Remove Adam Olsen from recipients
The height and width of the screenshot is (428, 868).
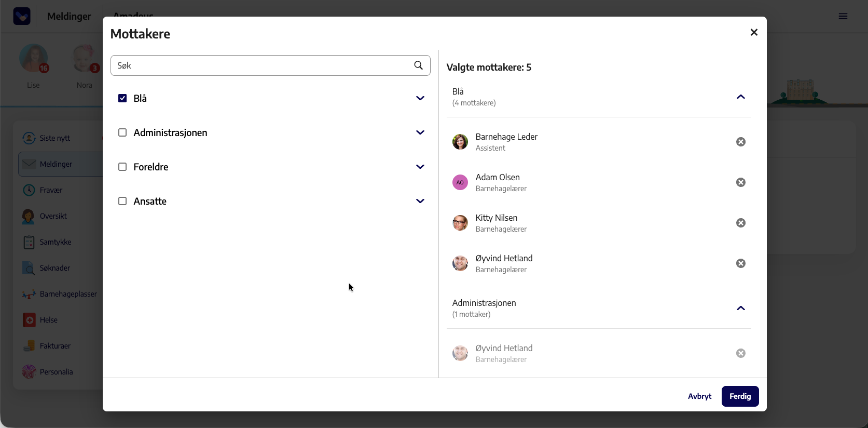click(741, 182)
